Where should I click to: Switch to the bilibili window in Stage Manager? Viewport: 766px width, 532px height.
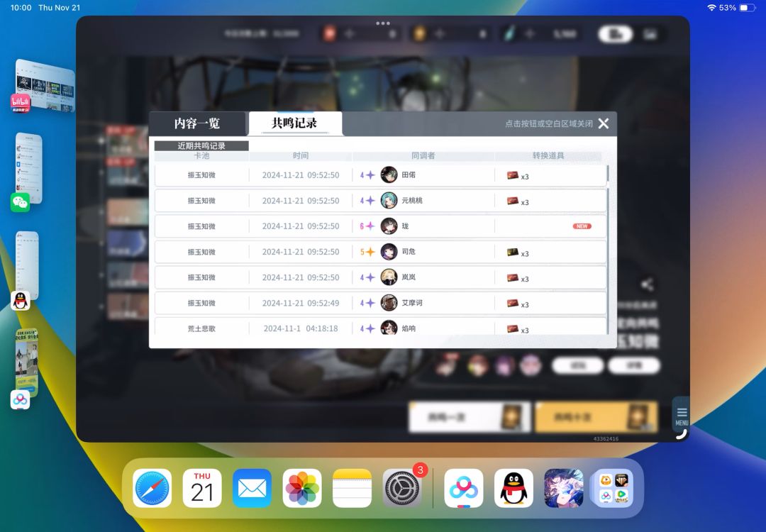coord(44,86)
